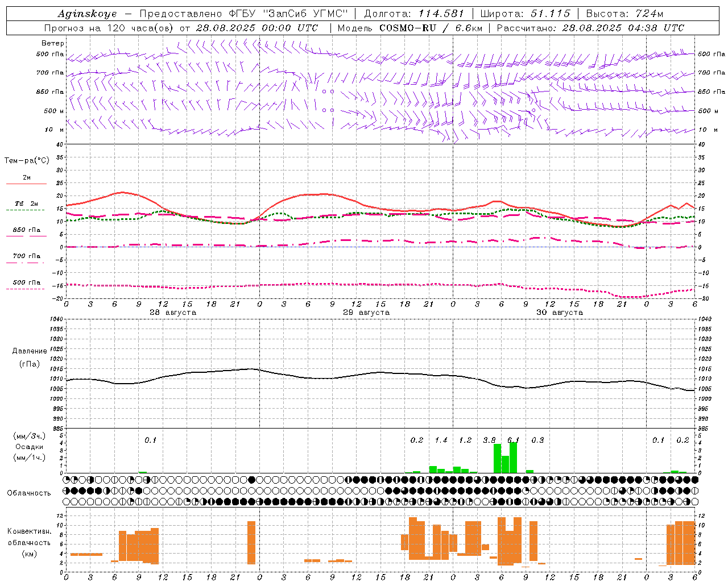Viewport: 728px width, 582px height.
Task: Click the 0.3 precipitation total
Action: [537, 440]
